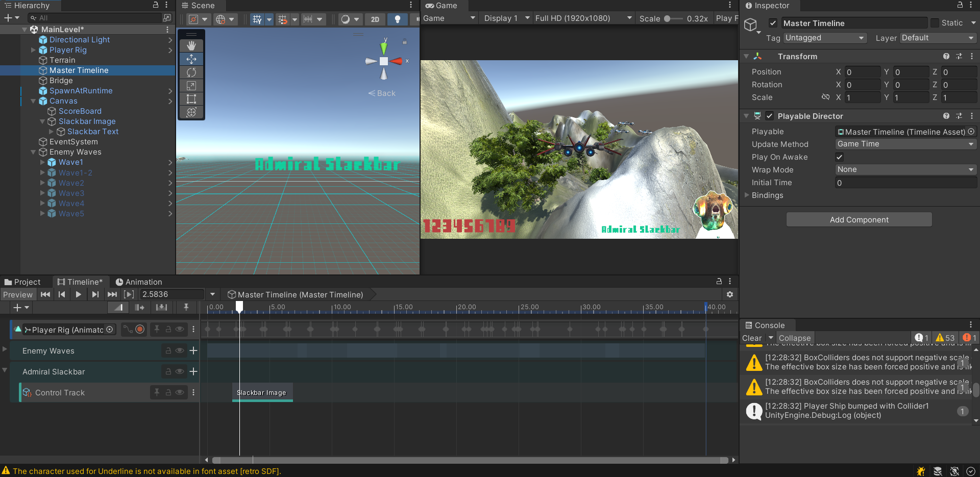The width and height of the screenshot is (980, 477).
Task: Toggle Console Collapse button
Action: (x=795, y=338)
